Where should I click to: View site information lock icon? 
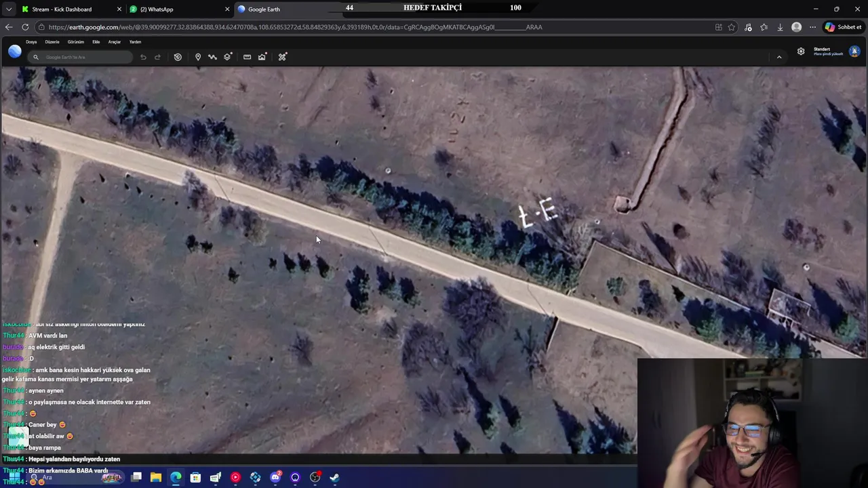pos(42,27)
